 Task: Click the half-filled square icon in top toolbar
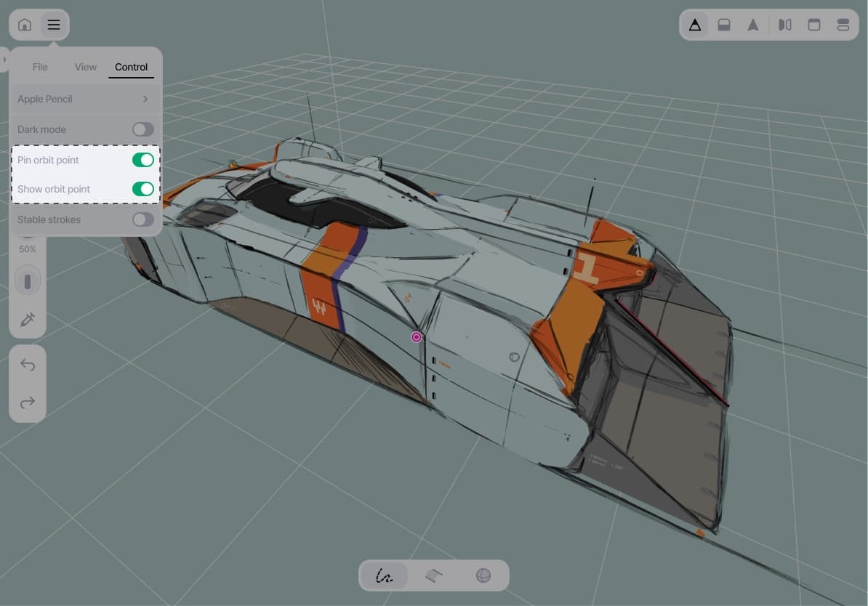point(724,25)
